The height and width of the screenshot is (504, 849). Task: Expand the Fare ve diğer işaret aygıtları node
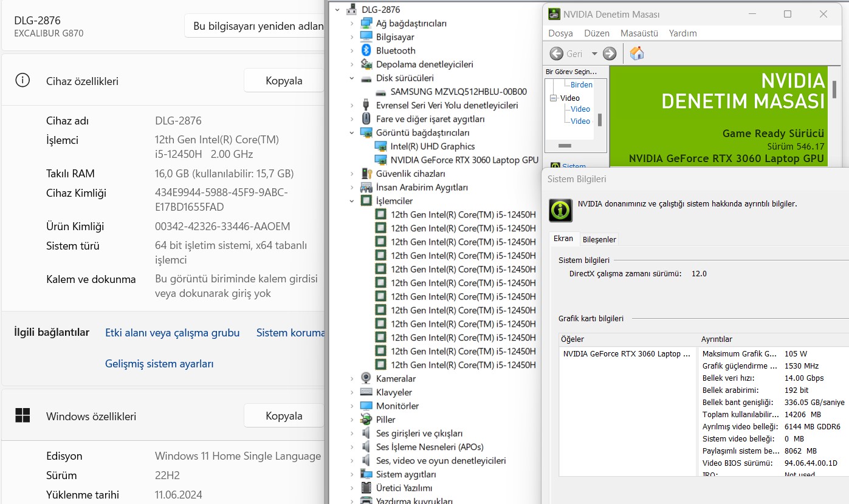click(352, 119)
